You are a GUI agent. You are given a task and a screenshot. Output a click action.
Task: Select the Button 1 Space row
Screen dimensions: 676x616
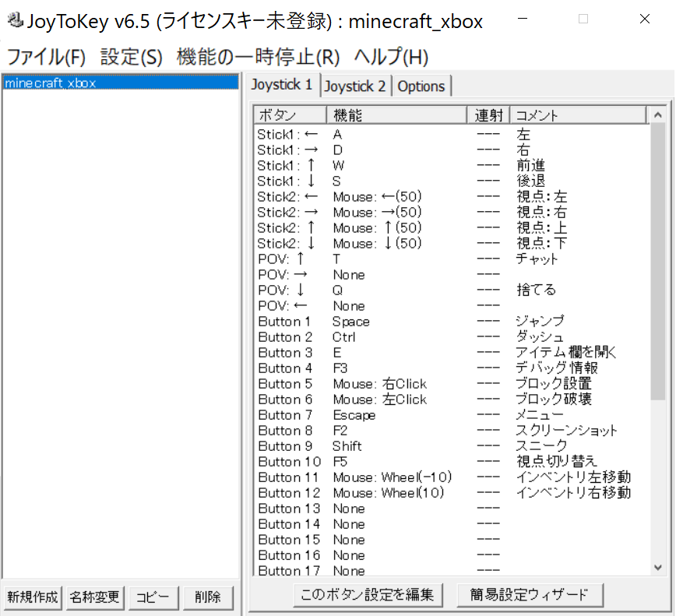451,322
